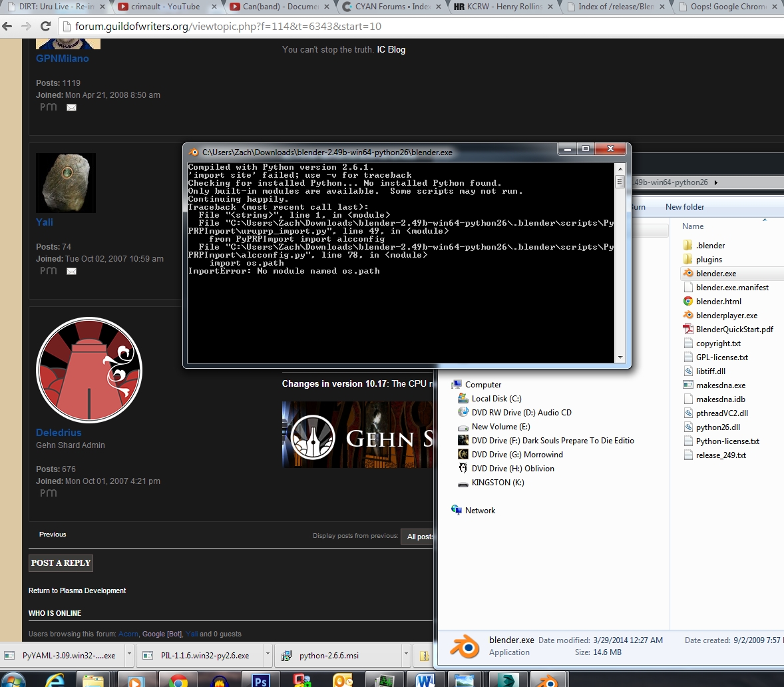The image size is (784, 687).
Task: Open Deledrius's profile link
Action: point(59,433)
